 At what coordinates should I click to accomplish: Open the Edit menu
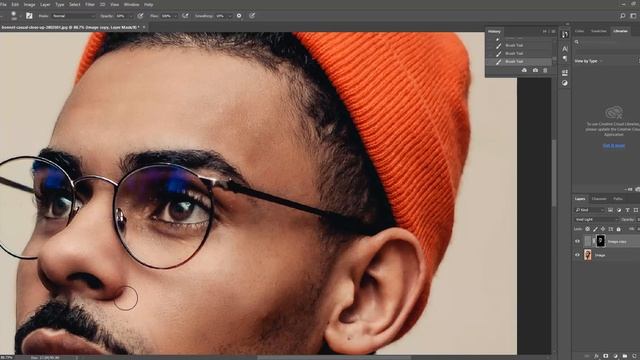point(15,4)
